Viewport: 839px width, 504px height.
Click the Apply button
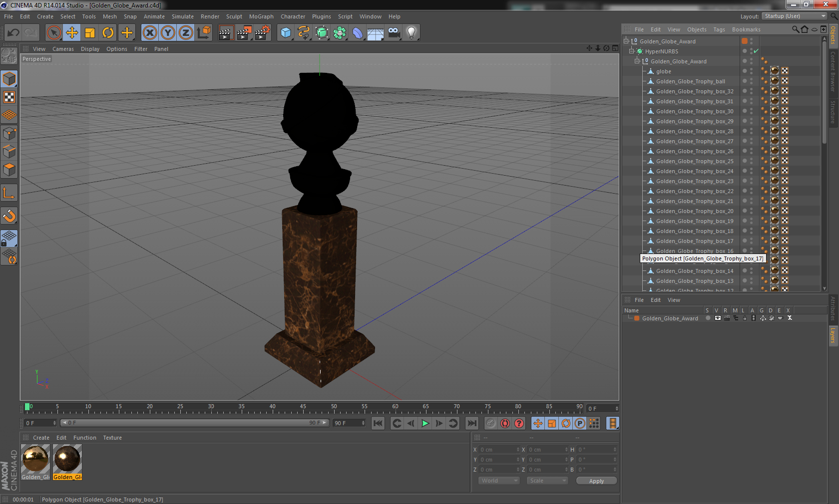coord(596,481)
